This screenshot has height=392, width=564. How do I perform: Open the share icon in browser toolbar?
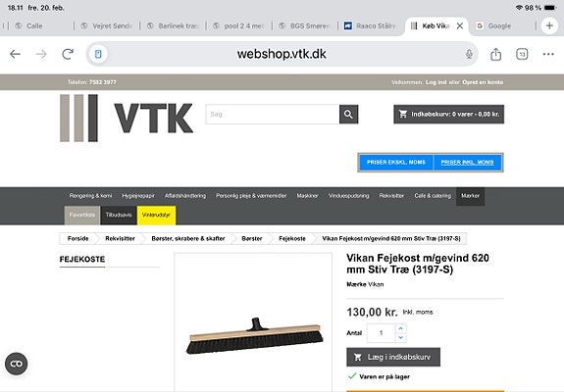(x=495, y=54)
